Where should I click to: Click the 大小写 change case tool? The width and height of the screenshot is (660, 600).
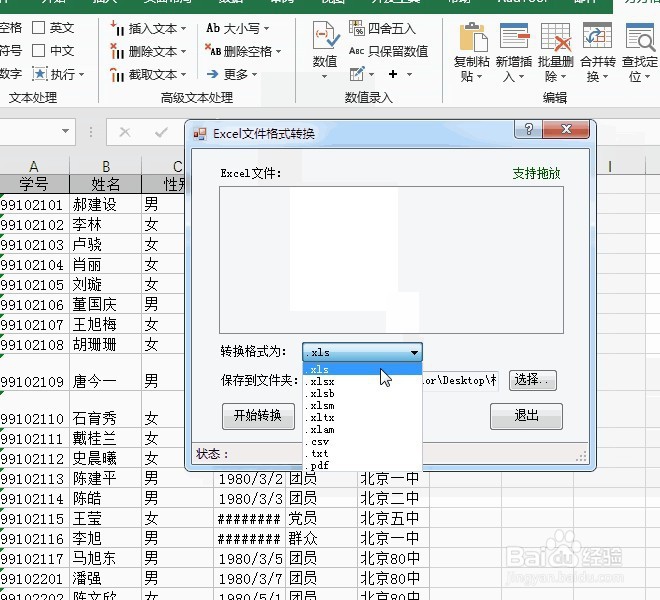coord(237,28)
